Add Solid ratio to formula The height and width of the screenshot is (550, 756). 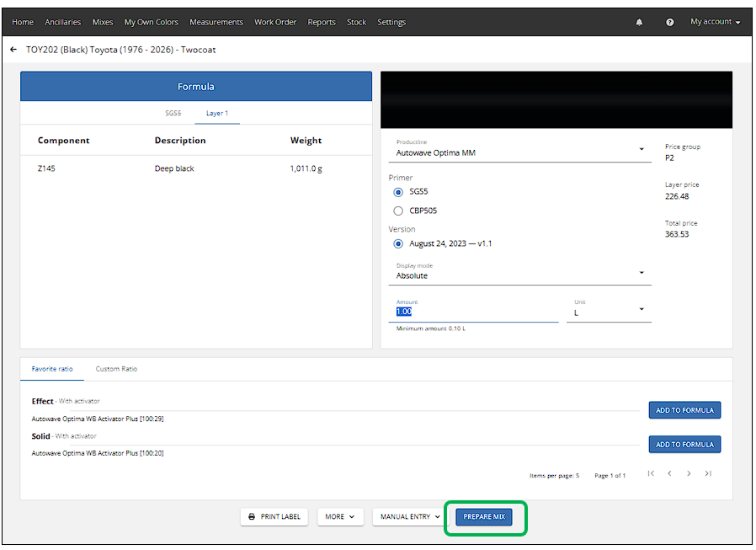coord(684,445)
